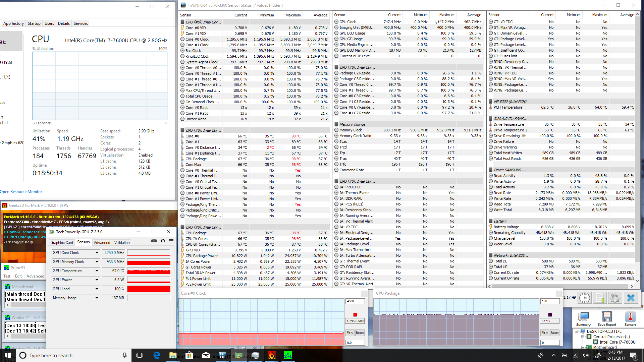Open Prime95 Edit menu
Screen dimensions: 644x362
click(18, 276)
